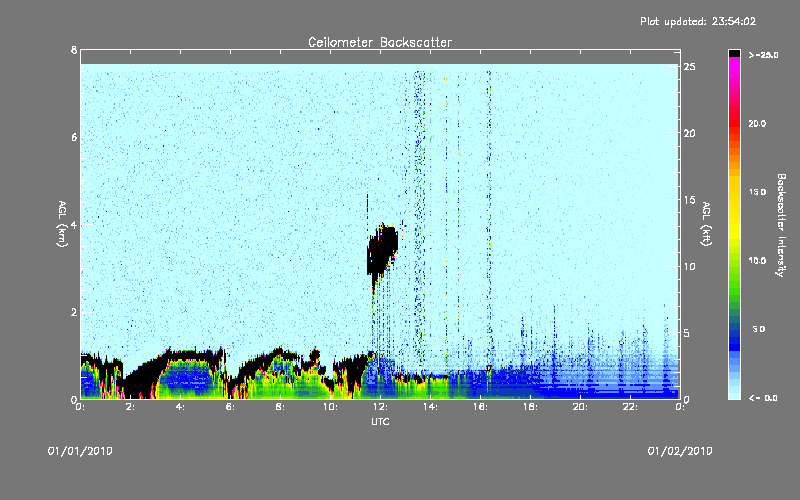Click the '16:' UTC tick label
The image size is (800, 500).
[x=480, y=407]
